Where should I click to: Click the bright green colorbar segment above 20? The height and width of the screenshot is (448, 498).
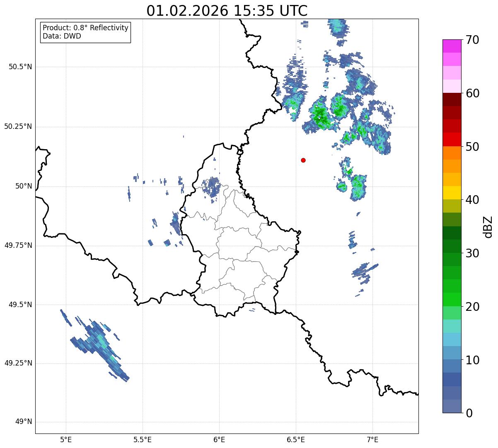[452, 300]
